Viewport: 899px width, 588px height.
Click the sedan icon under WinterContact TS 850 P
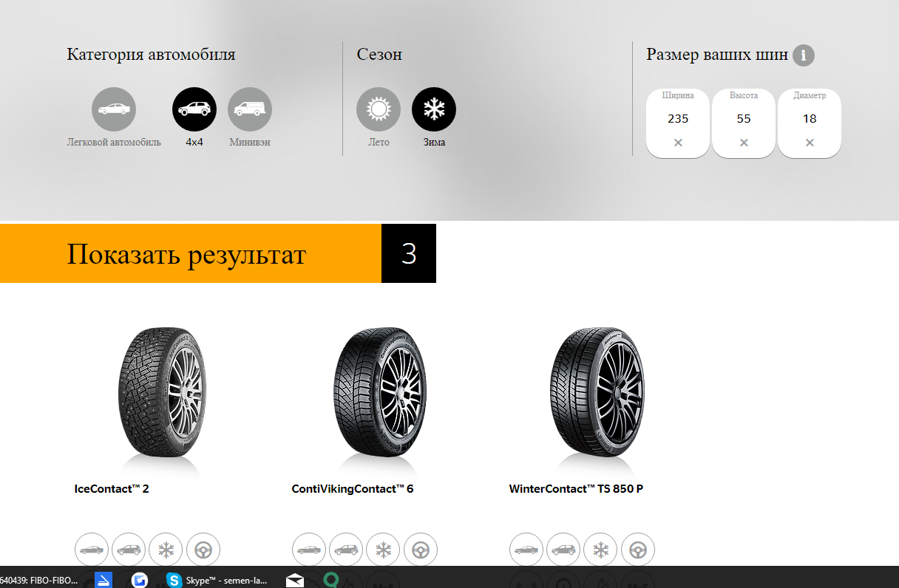click(526, 550)
